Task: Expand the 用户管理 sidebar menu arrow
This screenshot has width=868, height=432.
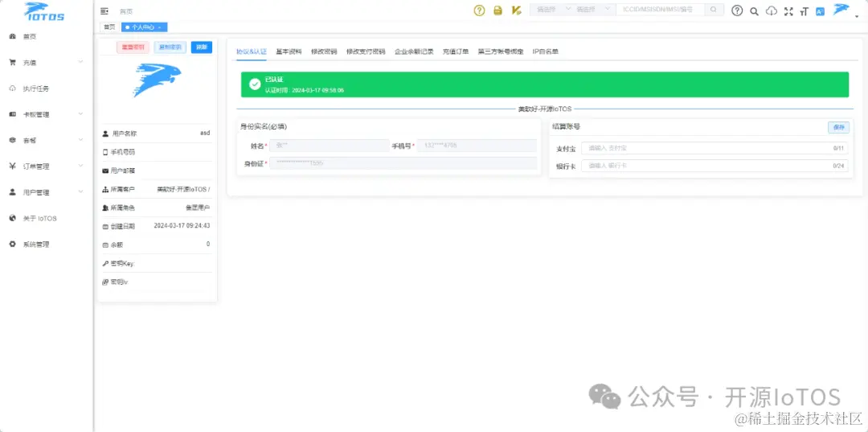Action: click(x=81, y=191)
